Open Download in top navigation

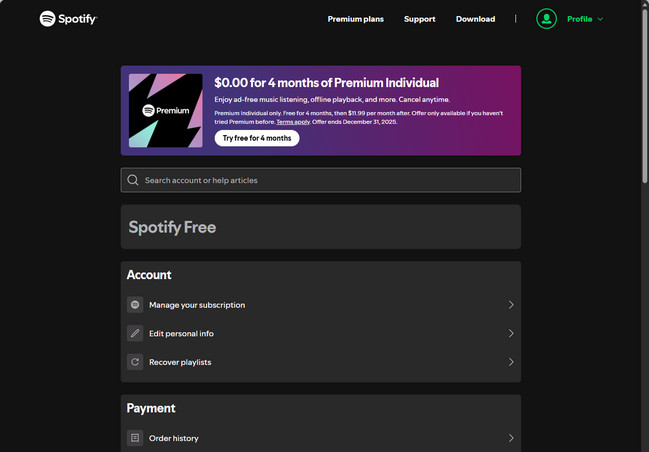pyautogui.click(x=475, y=19)
